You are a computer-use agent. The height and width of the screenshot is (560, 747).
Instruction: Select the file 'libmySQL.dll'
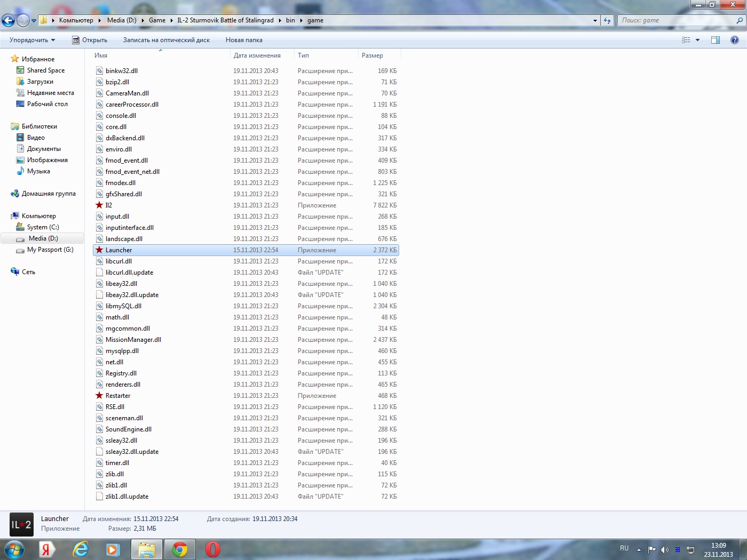[123, 306]
